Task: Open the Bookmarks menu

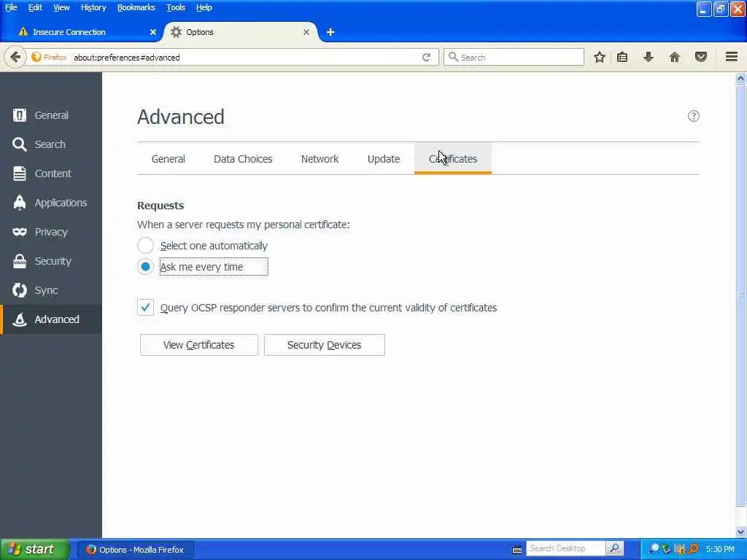Action: coord(136,7)
